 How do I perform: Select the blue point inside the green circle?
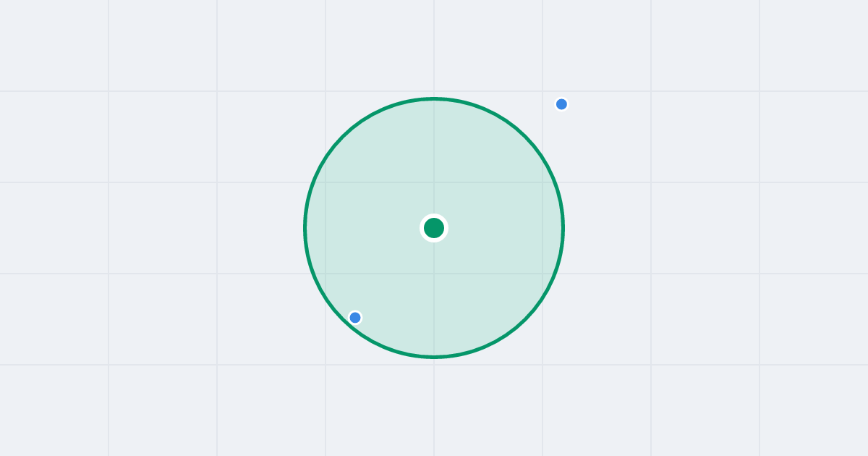355,318
